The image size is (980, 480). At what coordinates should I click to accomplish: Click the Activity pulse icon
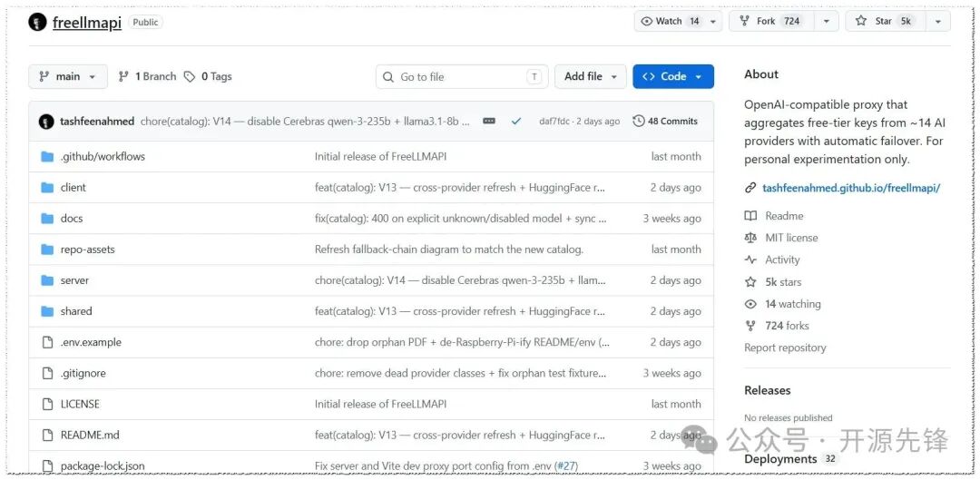pos(750,260)
